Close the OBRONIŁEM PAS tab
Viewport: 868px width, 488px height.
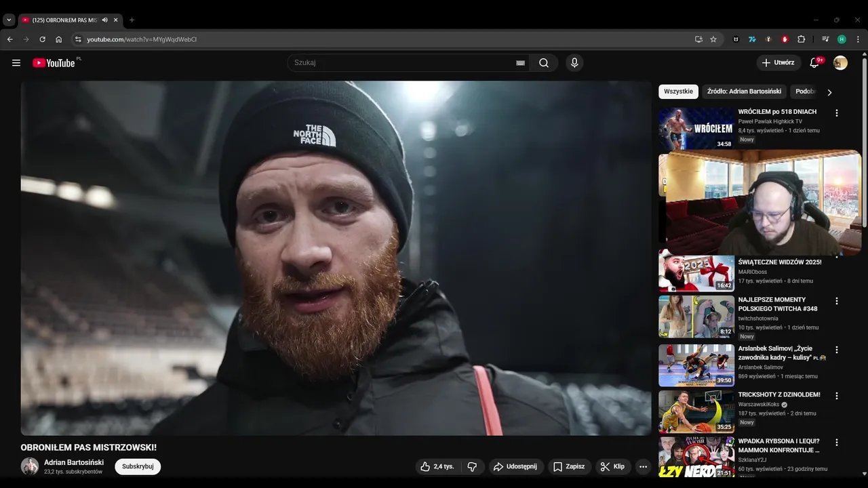click(115, 20)
